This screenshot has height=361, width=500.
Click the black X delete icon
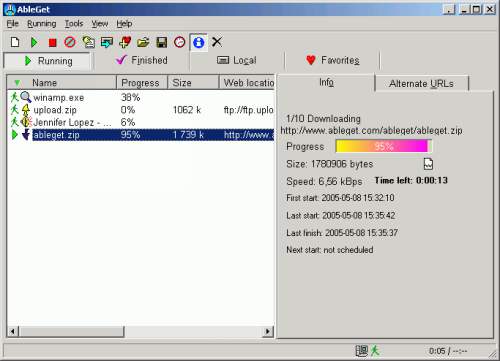[217, 42]
